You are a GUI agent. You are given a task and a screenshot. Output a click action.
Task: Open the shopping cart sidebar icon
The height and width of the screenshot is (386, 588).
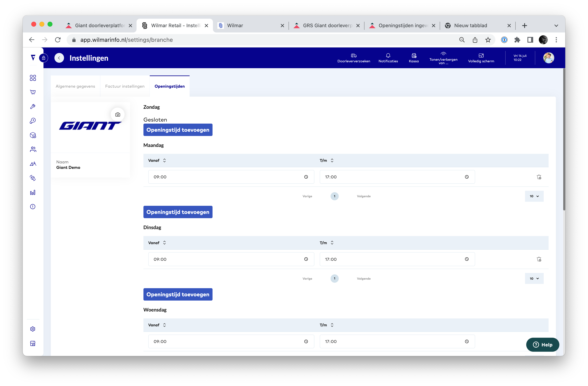(33, 92)
